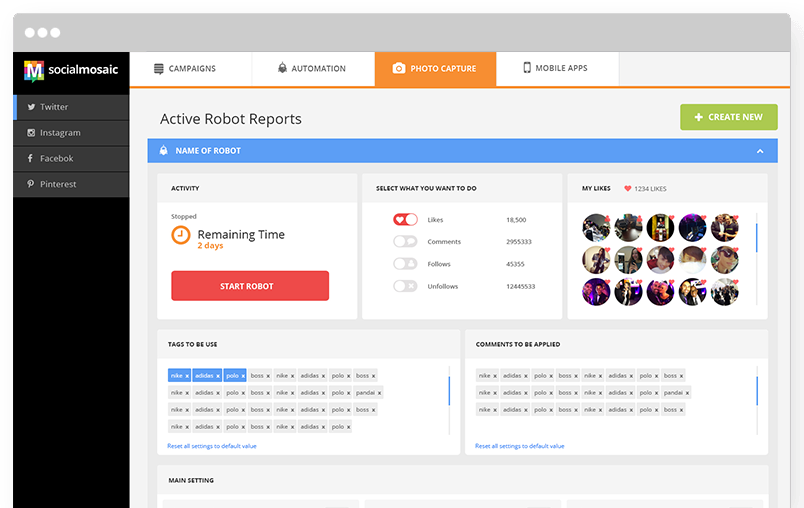Click the Facebook icon in sidebar
The width and height of the screenshot is (804, 508).
tap(31, 159)
